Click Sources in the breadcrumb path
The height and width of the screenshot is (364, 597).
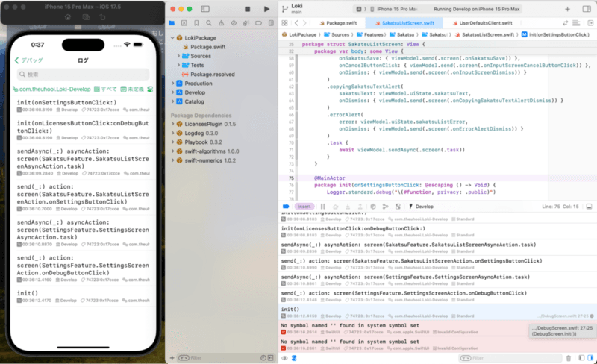click(x=337, y=34)
